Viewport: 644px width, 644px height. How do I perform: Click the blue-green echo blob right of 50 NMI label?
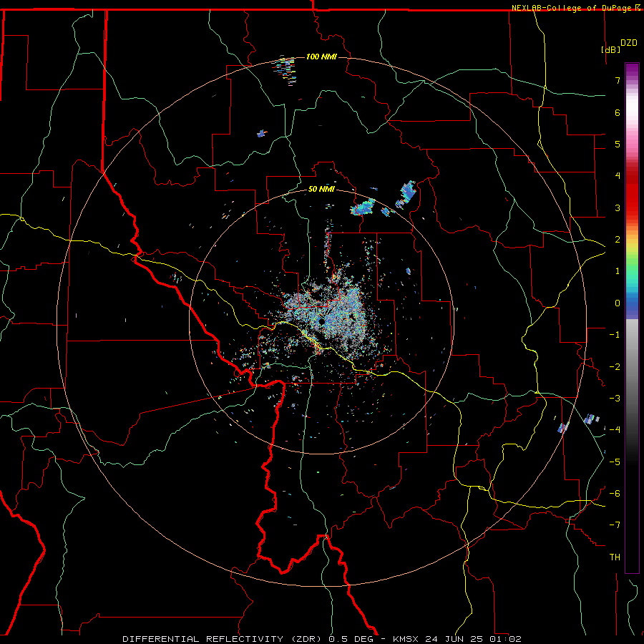pyautogui.click(x=363, y=207)
